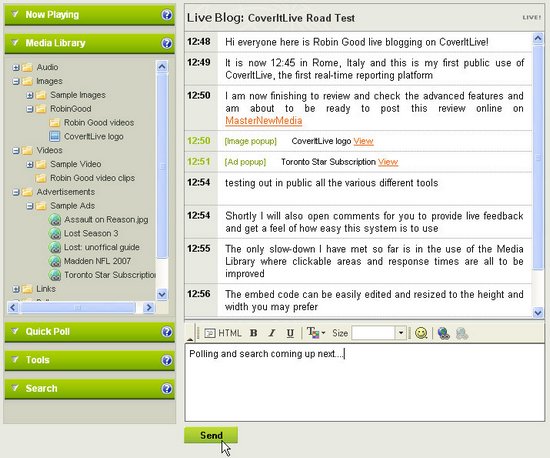Open the font Size dropdown
Image resolution: width=550 pixels, height=458 pixels.
pyautogui.click(x=401, y=333)
